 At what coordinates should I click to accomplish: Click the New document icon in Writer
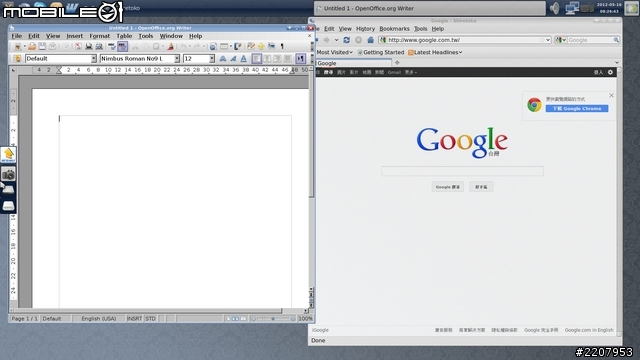(x=17, y=47)
